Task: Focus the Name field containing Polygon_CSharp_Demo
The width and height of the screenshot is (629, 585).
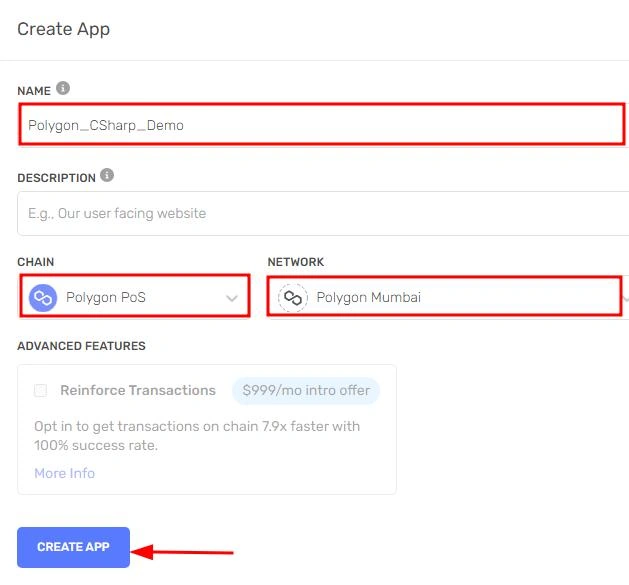Action: coord(322,124)
